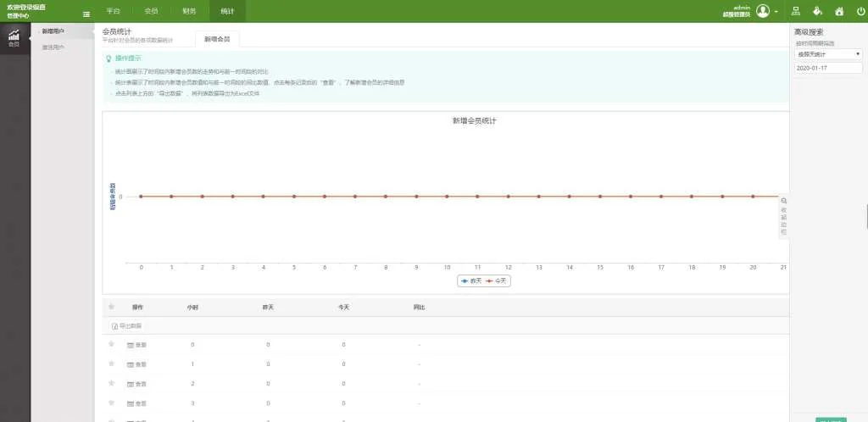Switch to the 新增会员 tab

point(217,39)
